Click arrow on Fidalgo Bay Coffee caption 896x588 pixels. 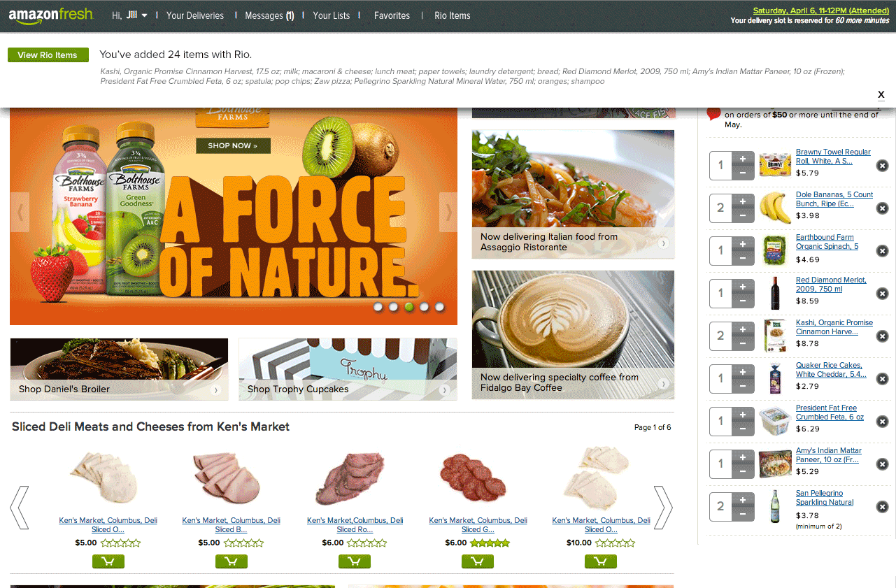tap(663, 384)
